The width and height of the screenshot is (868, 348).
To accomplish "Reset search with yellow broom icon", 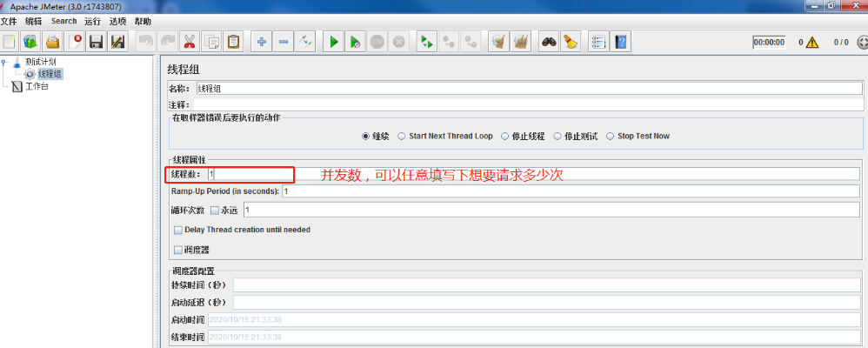I will click(571, 42).
